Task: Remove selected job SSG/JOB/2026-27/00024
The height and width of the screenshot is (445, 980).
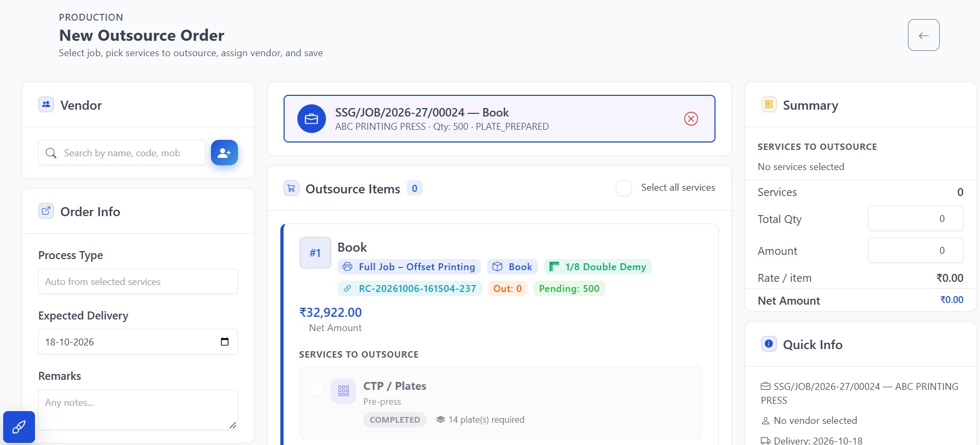Action: pos(691,119)
